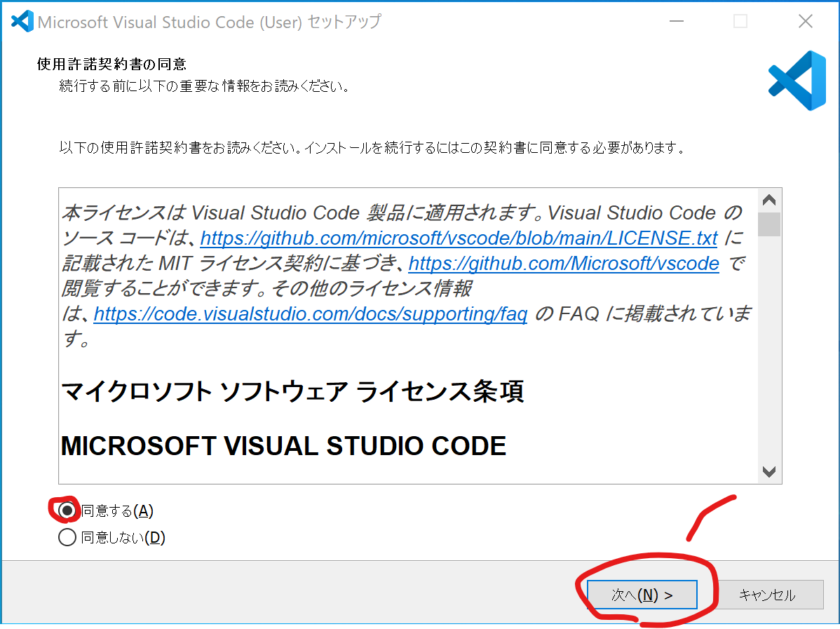Click the マイクロソフト ソフトウェア ライセンス条項 heading
Image resolution: width=840 pixels, height=629 pixels.
[292, 391]
